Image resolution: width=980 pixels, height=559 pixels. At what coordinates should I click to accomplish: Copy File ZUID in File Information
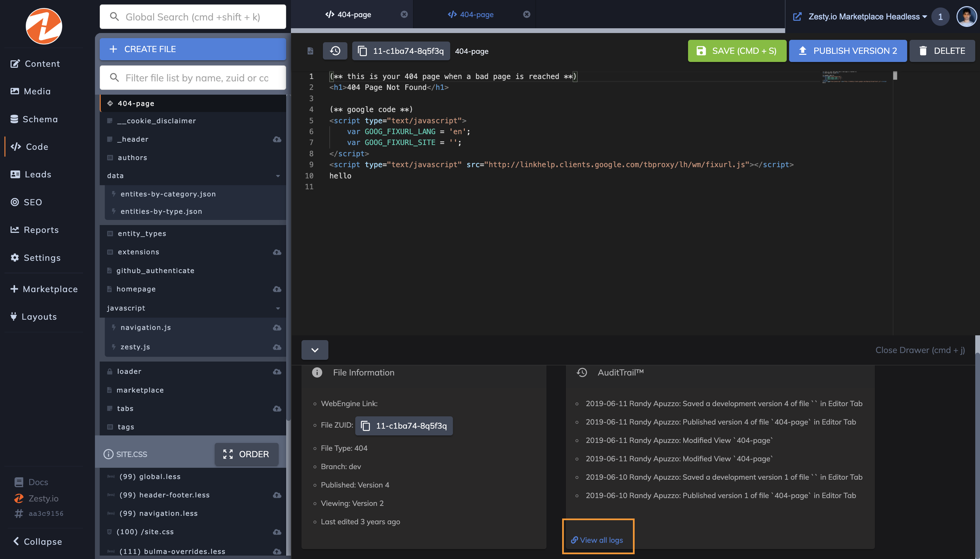pyautogui.click(x=404, y=426)
